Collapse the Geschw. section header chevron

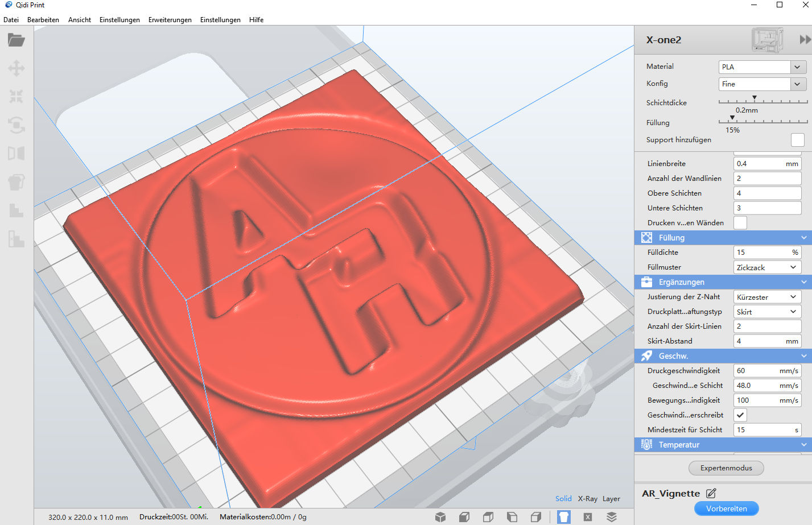[x=803, y=356]
